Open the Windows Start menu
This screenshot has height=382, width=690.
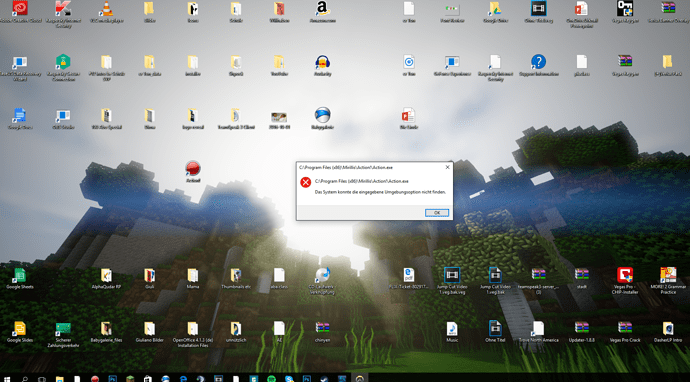tap(7, 378)
